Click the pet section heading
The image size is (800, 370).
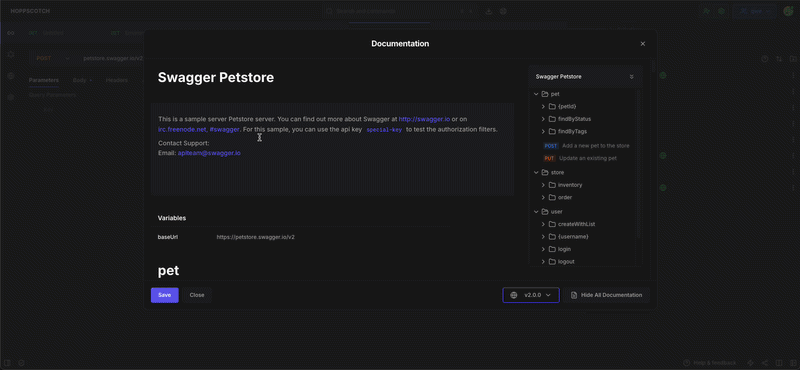pos(168,270)
